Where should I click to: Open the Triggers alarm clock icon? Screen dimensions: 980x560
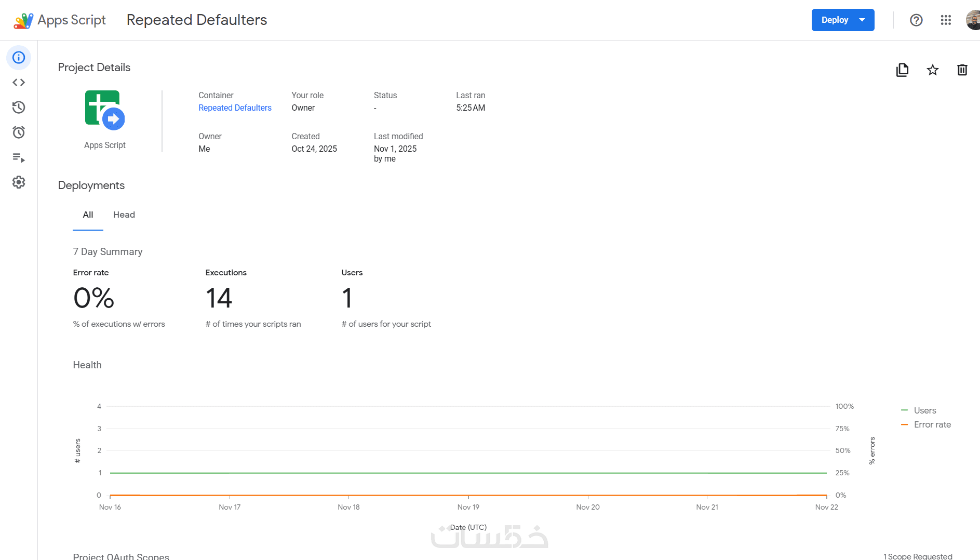coord(19,132)
